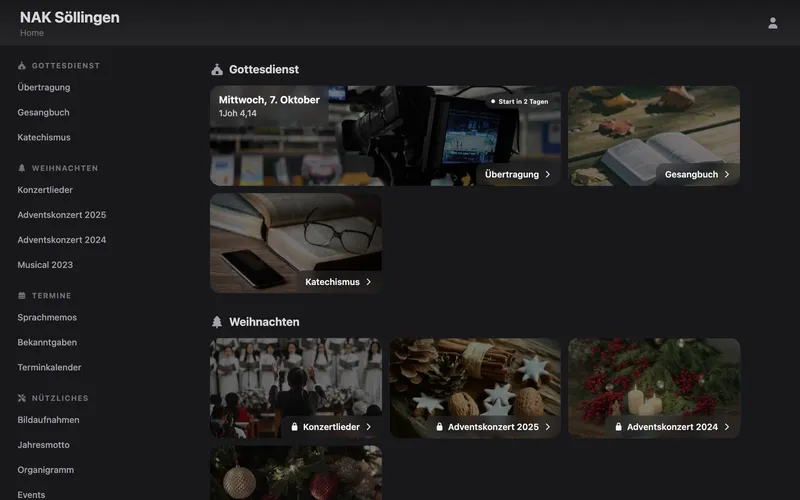The width and height of the screenshot is (800, 500).
Task: Open Katechismus in the sidebar
Action: tap(44, 137)
